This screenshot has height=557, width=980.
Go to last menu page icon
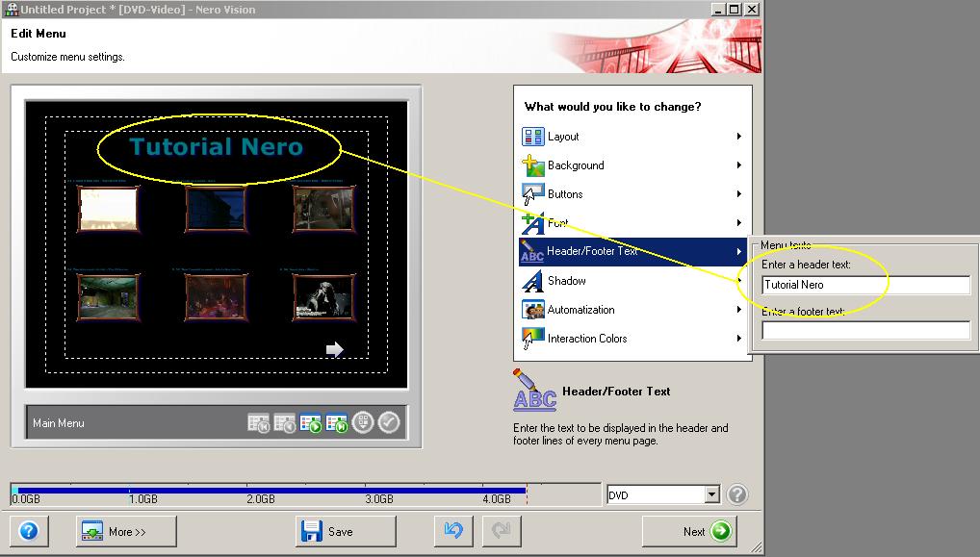(x=337, y=423)
